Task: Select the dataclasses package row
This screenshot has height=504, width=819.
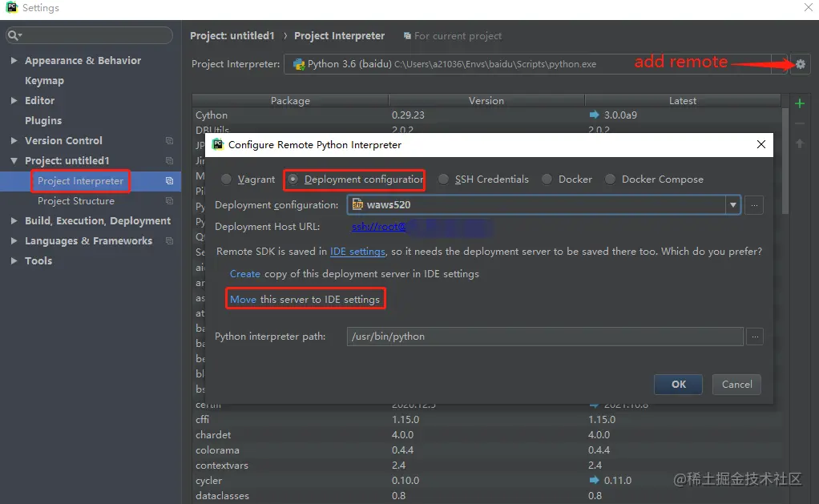Action: 486,495
